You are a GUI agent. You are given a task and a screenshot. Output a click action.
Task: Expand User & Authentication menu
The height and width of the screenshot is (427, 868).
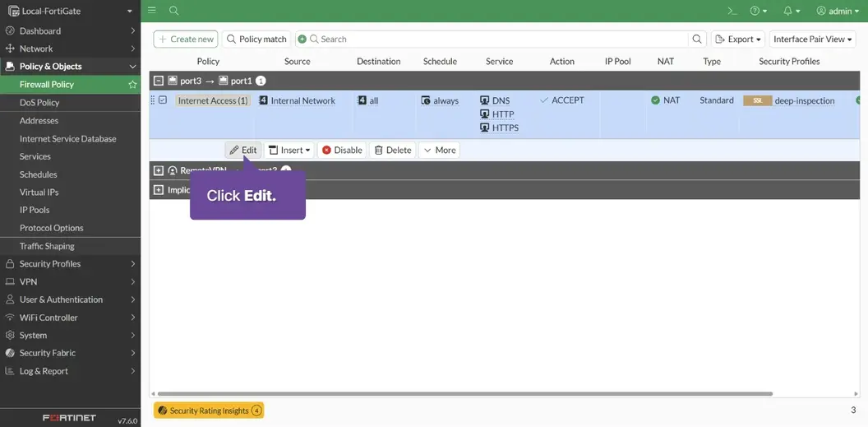71,299
